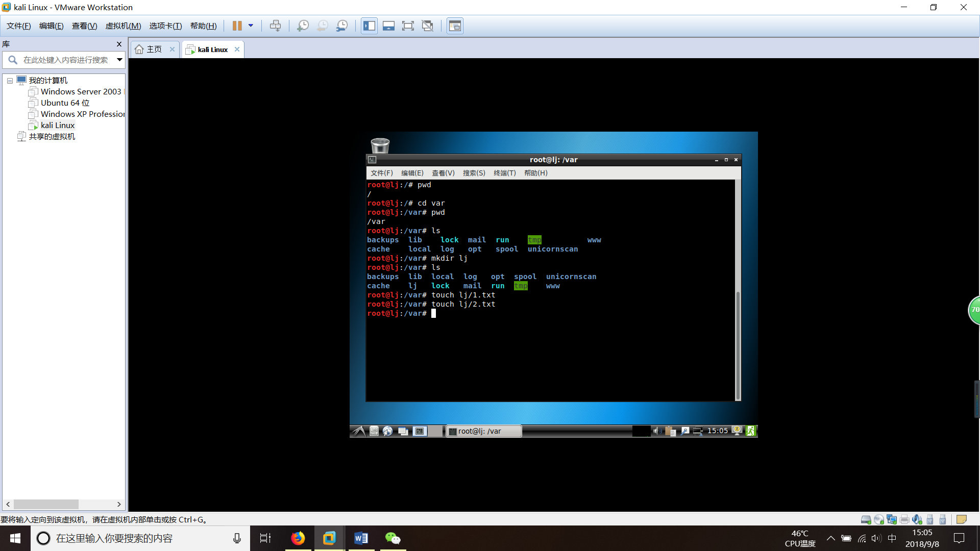The image size is (980, 551).
Task: Toggle the thumbnail bar view
Action: [388, 26]
